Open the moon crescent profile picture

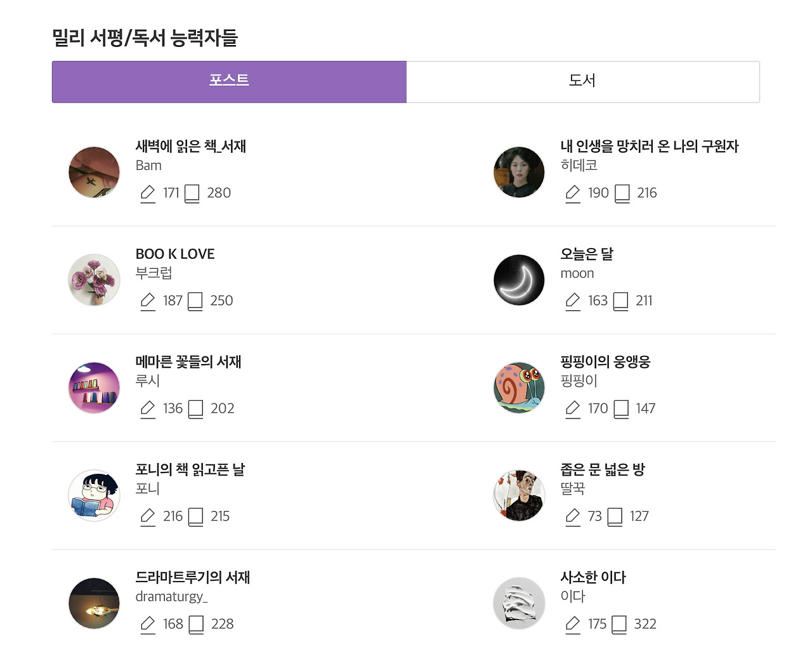(519, 280)
